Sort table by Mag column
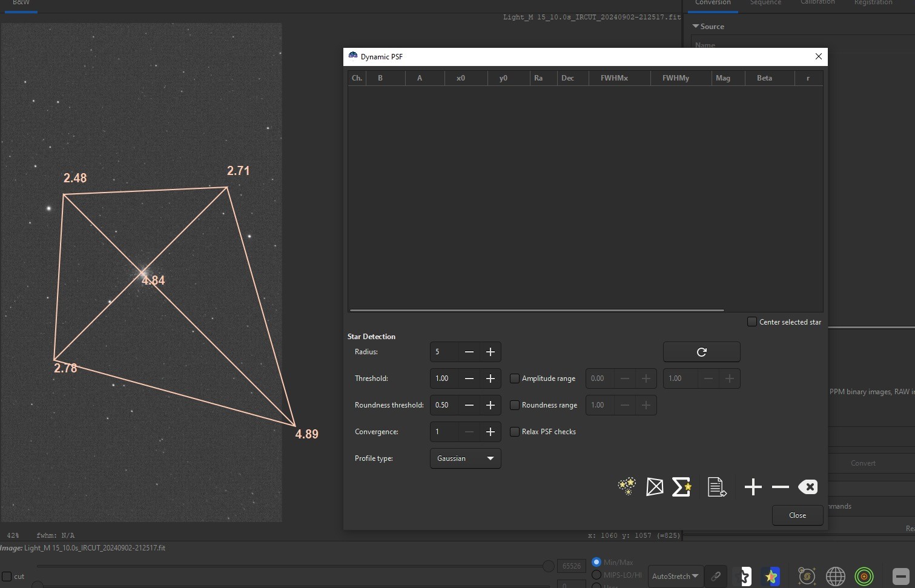The height and width of the screenshot is (588, 915). point(728,78)
